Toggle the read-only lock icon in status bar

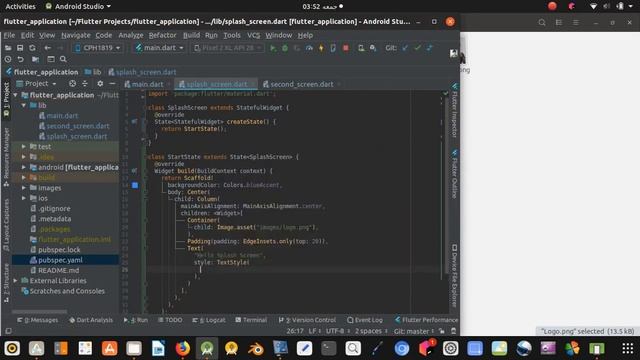coord(442,331)
